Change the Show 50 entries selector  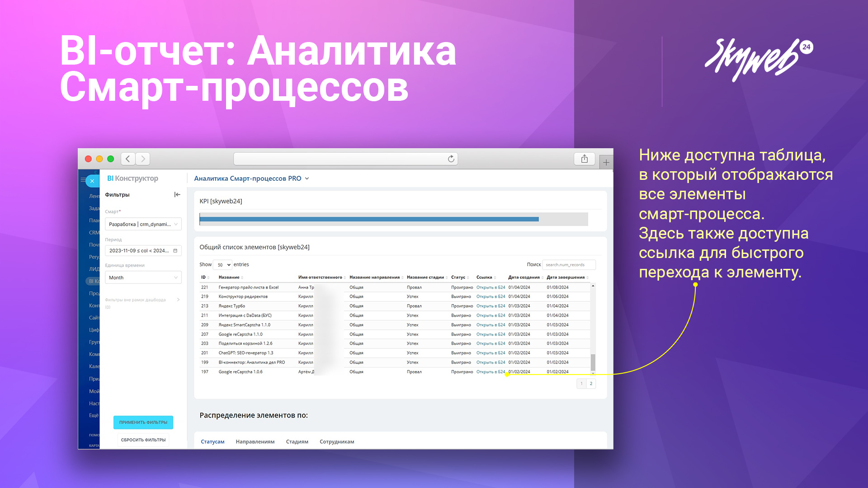[222, 265]
